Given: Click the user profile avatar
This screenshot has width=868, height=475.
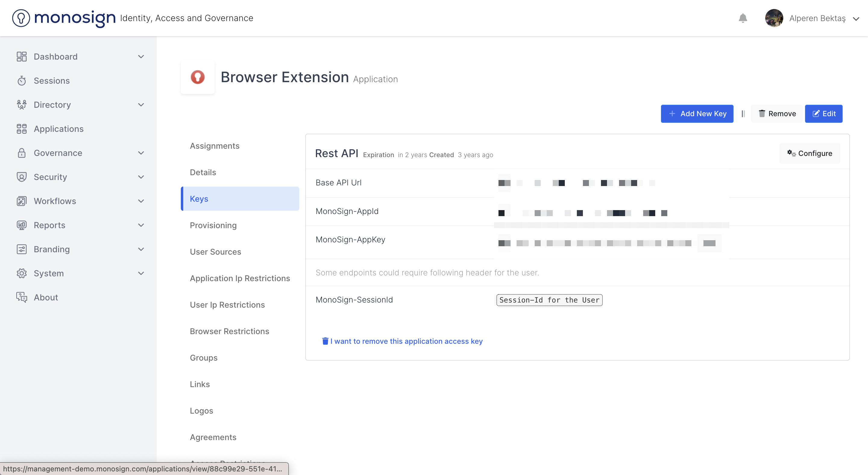Looking at the screenshot, I should click(774, 18).
